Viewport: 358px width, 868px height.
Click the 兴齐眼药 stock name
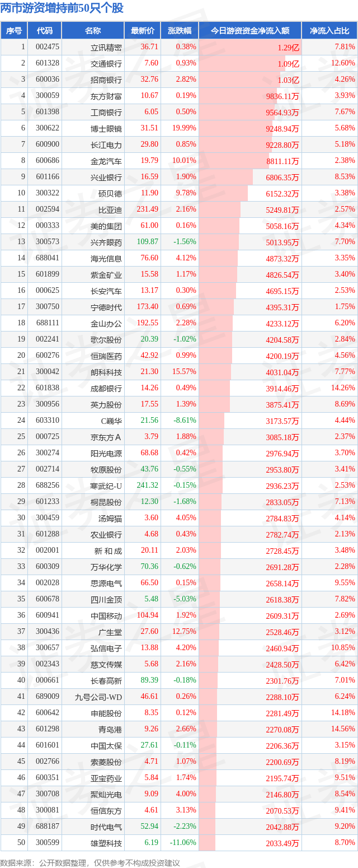[x=106, y=242]
